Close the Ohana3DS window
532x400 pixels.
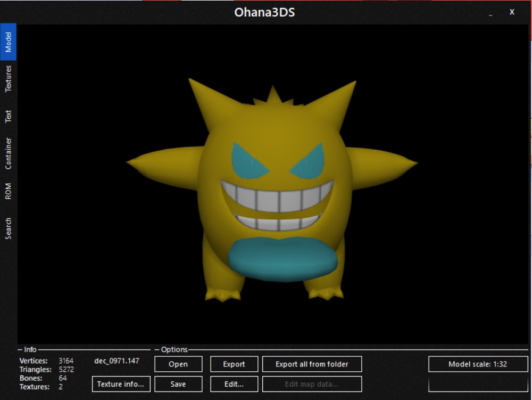tap(512, 12)
